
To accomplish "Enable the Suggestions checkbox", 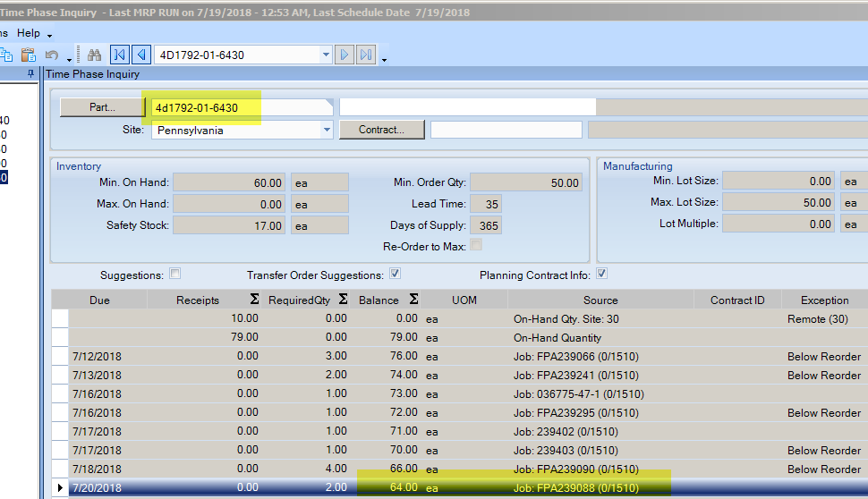I will (x=175, y=275).
